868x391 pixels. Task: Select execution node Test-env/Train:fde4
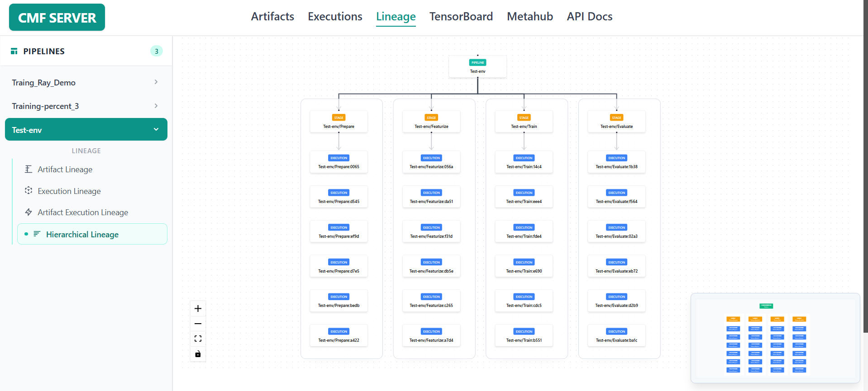[524, 231]
